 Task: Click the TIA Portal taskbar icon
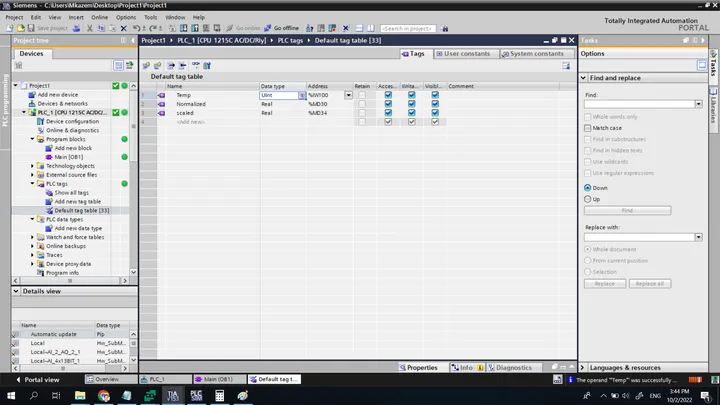click(x=173, y=395)
